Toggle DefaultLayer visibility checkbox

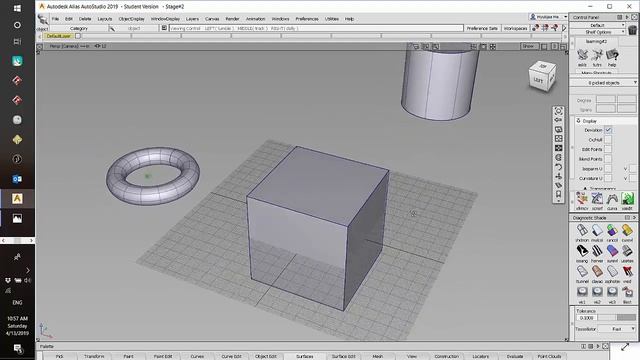click(x=78, y=36)
